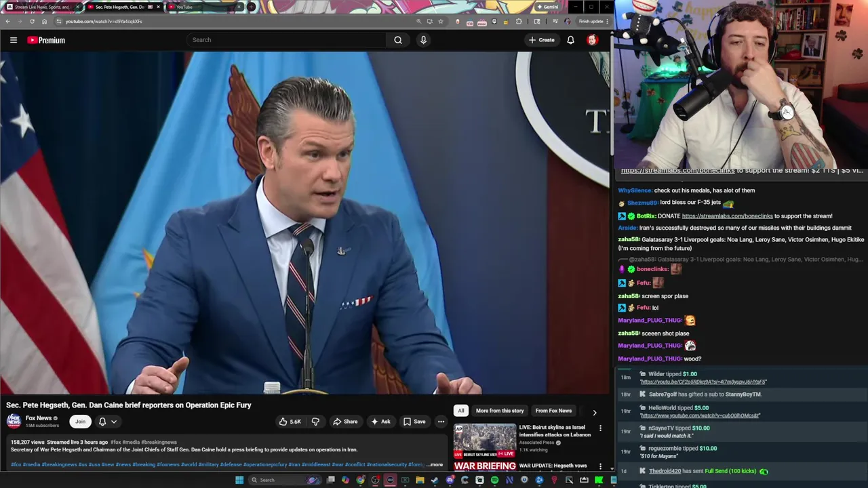
Task: Select More from this story chip
Action: coord(500,411)
